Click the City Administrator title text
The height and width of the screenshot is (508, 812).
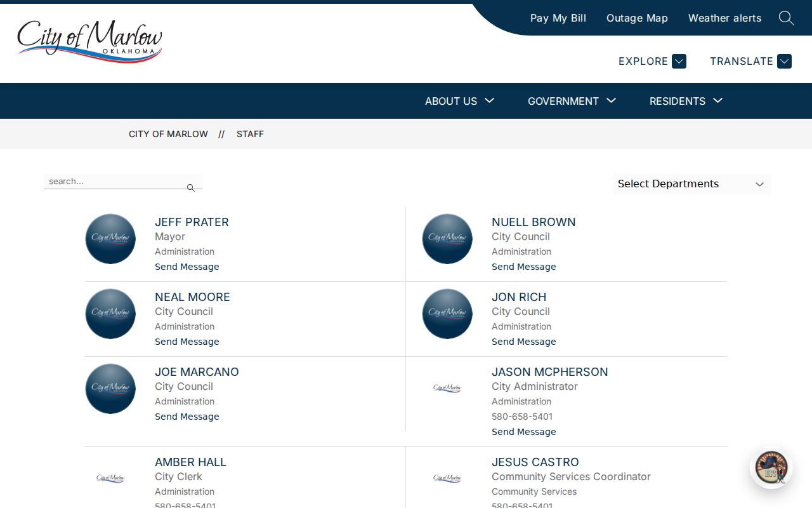pos(535,387)
